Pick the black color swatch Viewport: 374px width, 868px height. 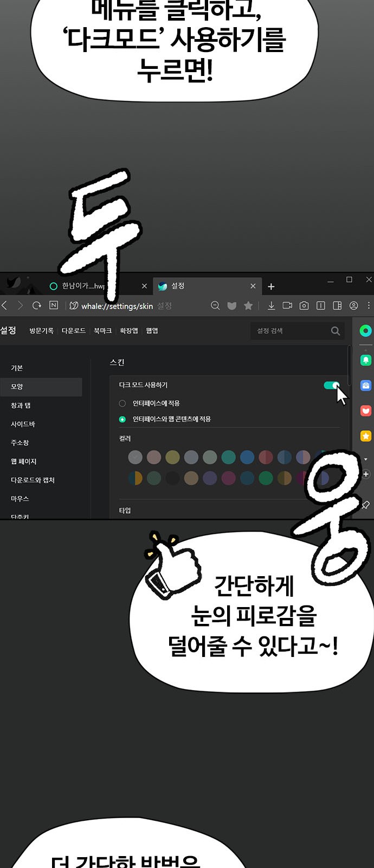point(172,478)
